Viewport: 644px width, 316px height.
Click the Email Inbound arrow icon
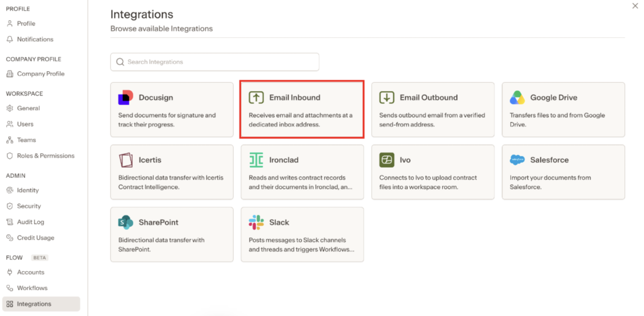tap(256, 98)
